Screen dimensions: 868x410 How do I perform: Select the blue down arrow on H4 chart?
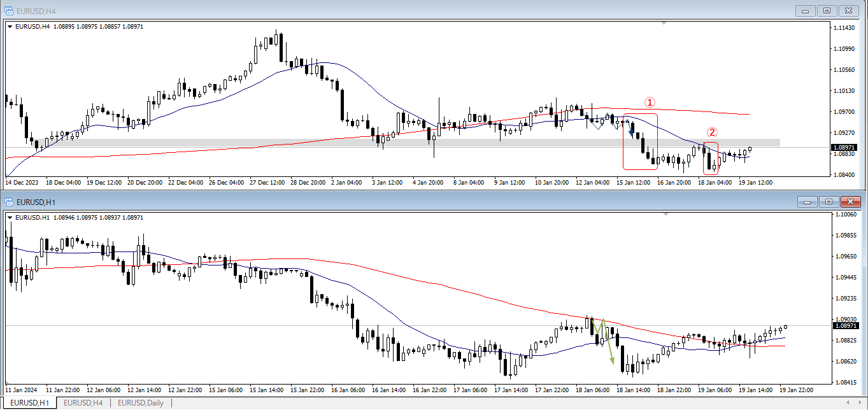click(x=631, y=131)
